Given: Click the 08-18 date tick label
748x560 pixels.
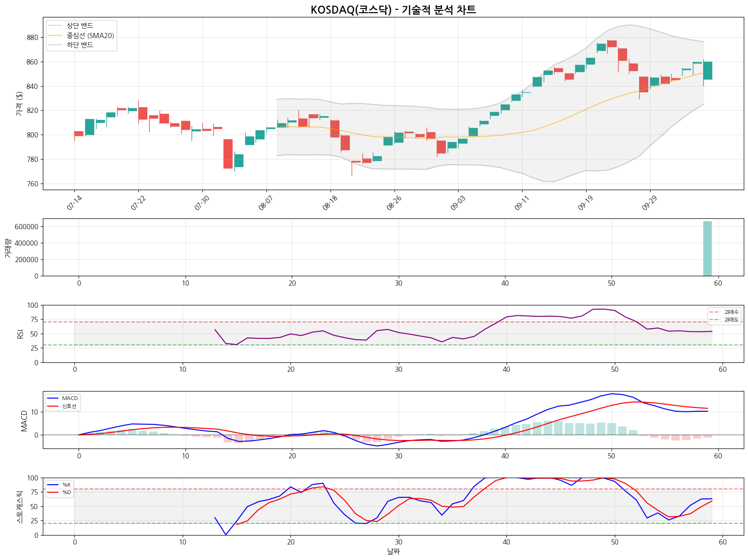Looking at the screenshot, I should pyautogui.click(x=330, y=203).
